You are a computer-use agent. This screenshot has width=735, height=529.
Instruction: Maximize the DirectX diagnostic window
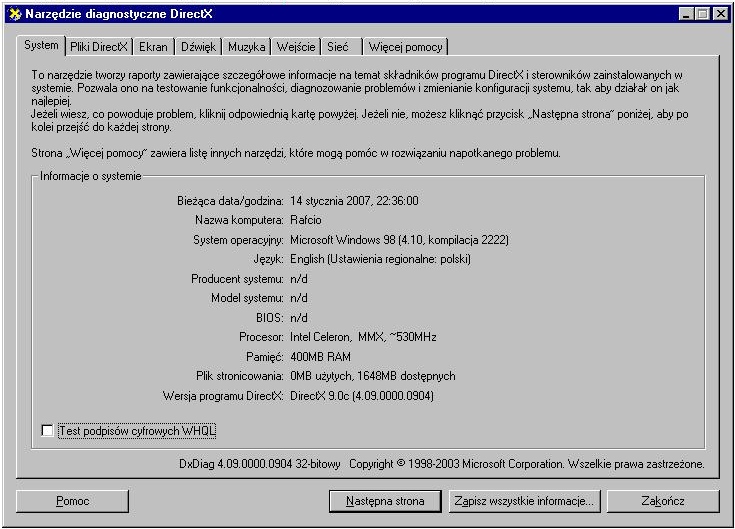tap(702, 14)
